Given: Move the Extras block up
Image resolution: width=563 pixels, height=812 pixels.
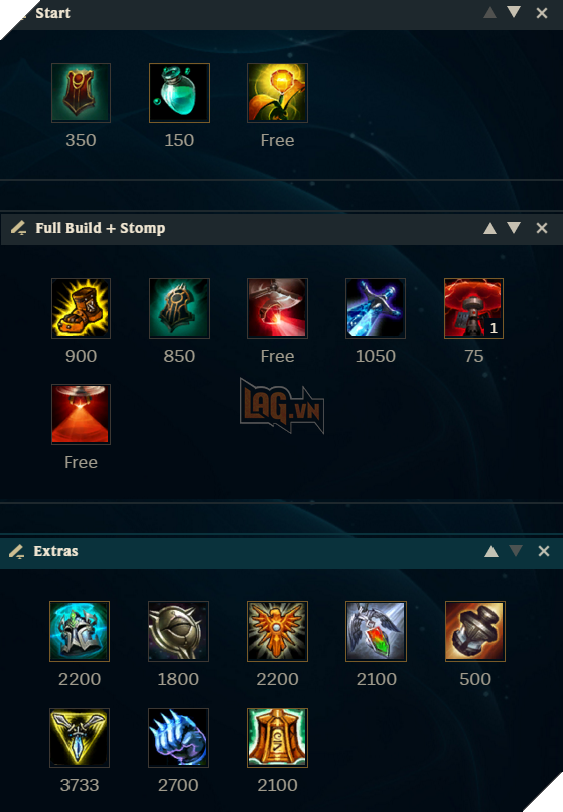Looking at the screenshot, I should [492, 552].
